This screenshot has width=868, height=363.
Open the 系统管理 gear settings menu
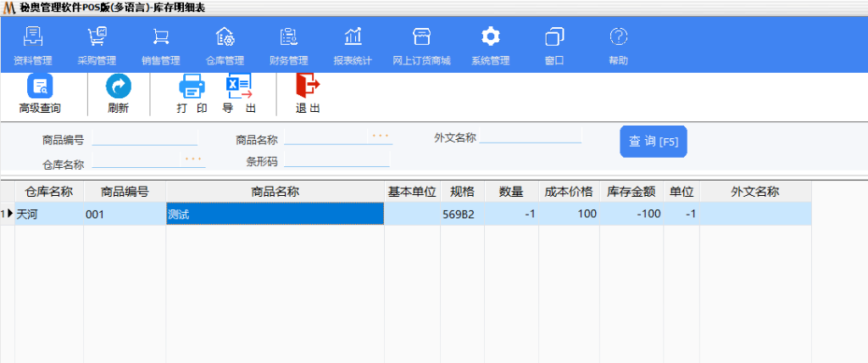pos(490,46)
